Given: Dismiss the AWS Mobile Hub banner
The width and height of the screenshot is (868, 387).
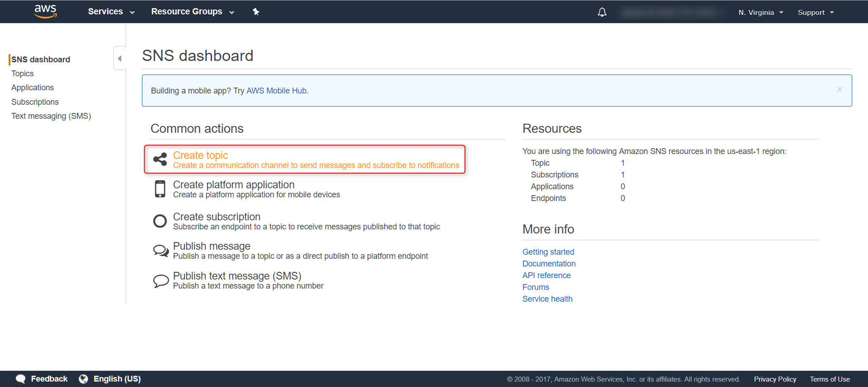Looking at the screenshot, I should tap(840, 89).
